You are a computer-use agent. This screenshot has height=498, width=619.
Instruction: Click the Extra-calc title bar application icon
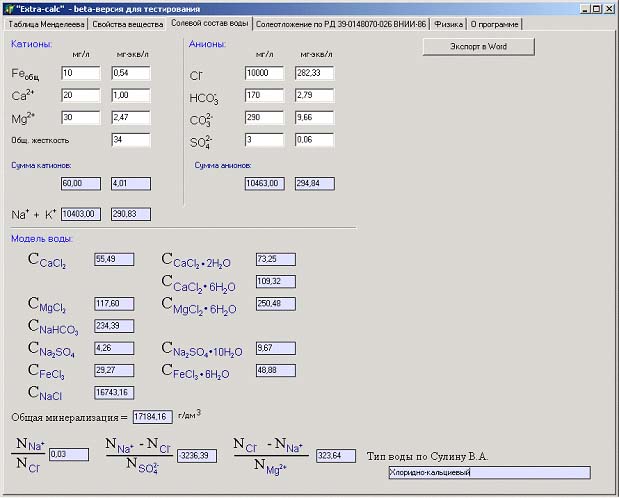tap(8, 8)
